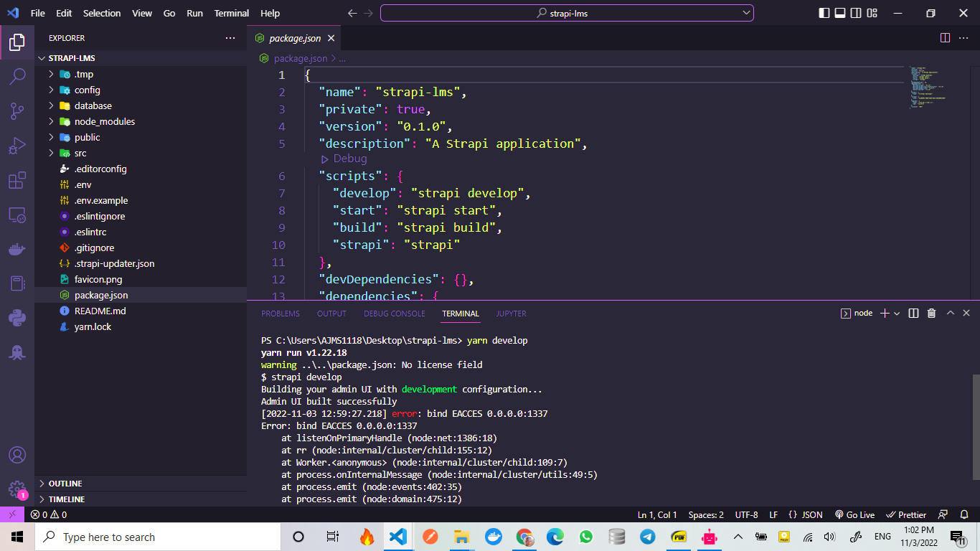980x551 pixels.
Task: Expand the node_modules folder
Action: tap(104, 122)
